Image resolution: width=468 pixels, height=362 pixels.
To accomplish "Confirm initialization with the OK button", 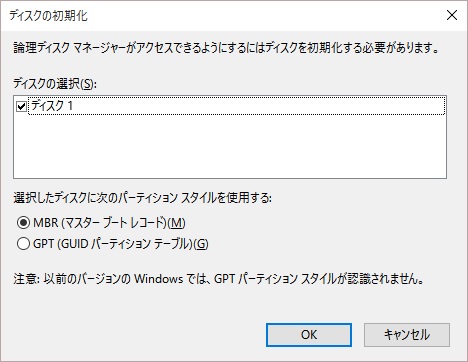I will coord(309,335).
